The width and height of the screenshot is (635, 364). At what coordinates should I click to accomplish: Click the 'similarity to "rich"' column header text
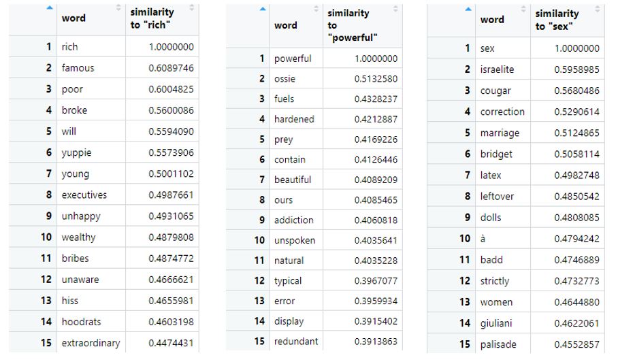[x=152, y=18]
